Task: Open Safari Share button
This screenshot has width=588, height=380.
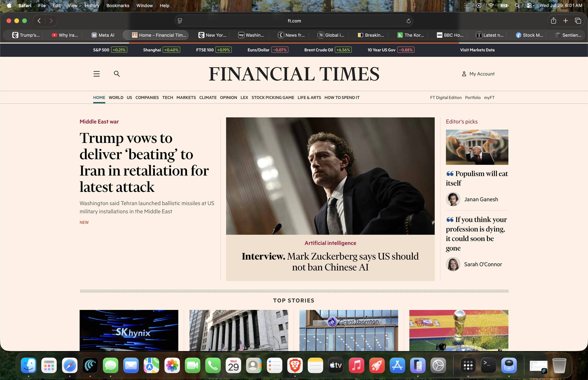Action: tap(553, 21)
